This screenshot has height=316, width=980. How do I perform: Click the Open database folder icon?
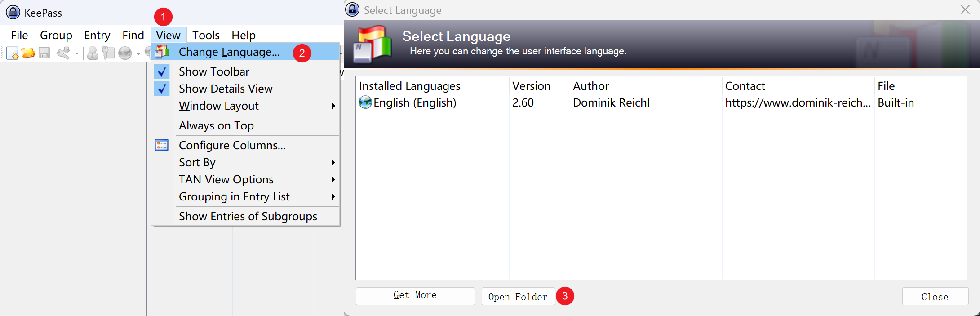28,53
